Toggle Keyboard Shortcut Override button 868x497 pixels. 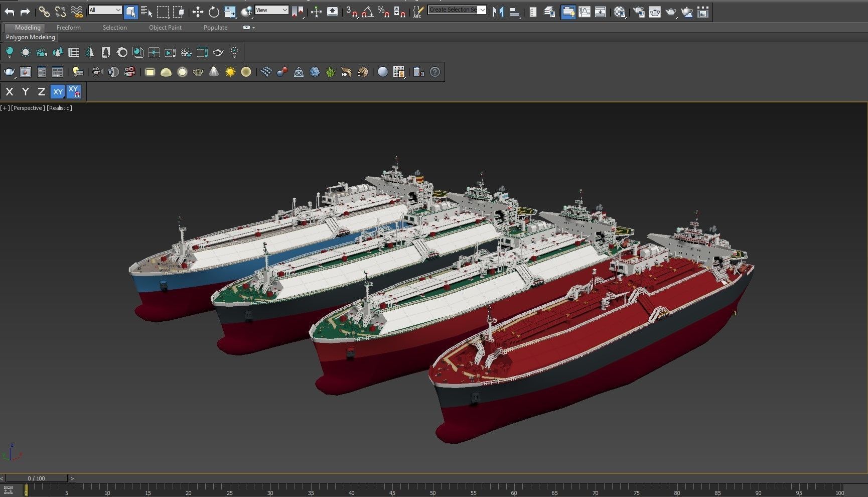332,12
